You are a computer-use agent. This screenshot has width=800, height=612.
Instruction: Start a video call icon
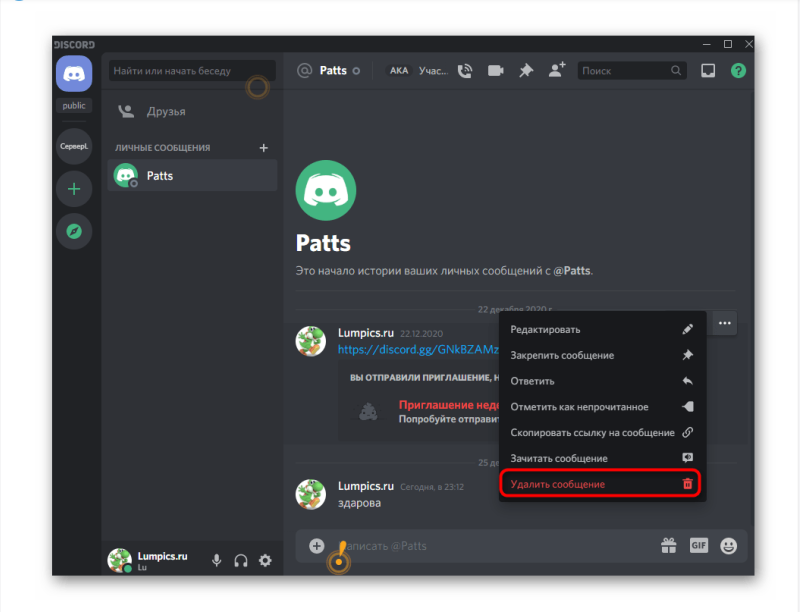pos(495,70)
